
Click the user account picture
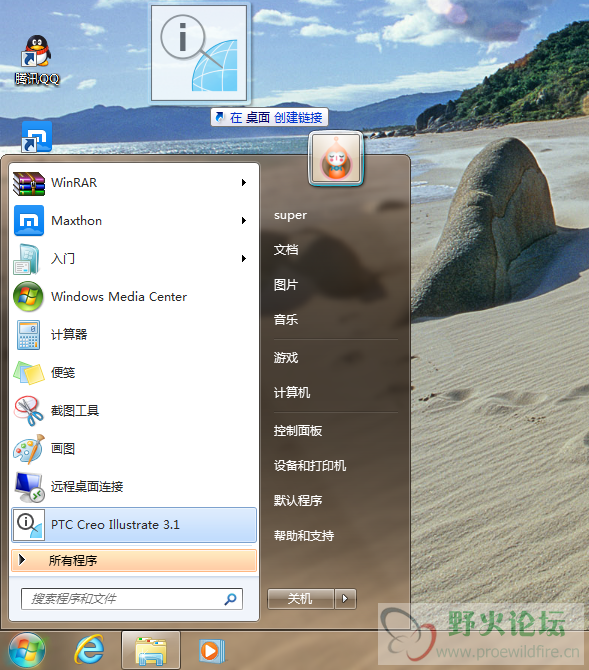(x=336, y=159)
